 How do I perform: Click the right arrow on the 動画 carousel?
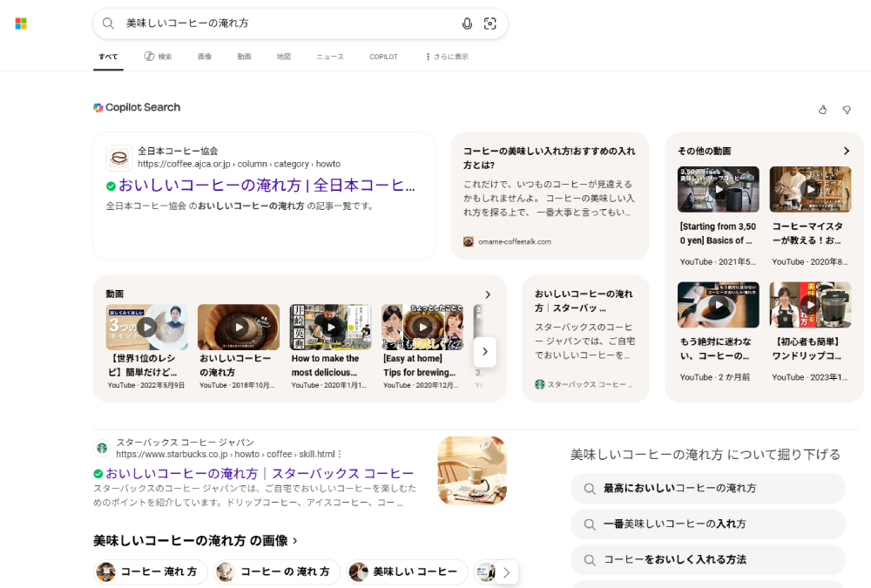485,352
